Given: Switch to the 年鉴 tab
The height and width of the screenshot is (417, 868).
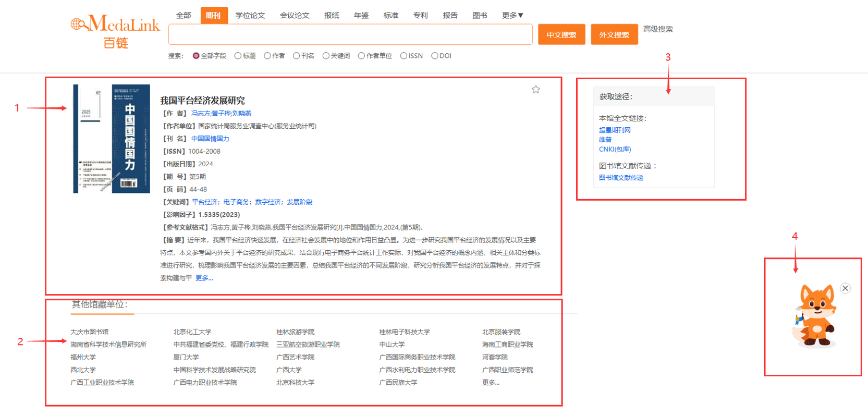Looking at the screenshot, I should 361,16.
